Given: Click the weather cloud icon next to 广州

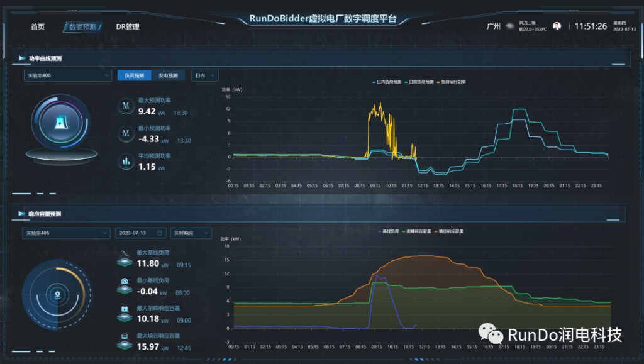Looking at the screenshot, I should click(510, 26).
